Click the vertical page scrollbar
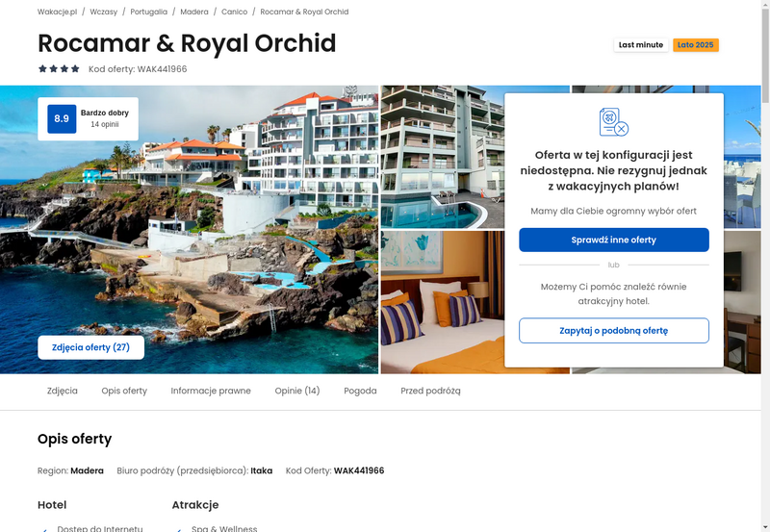The image size is (770, 532). pos(765,266)
